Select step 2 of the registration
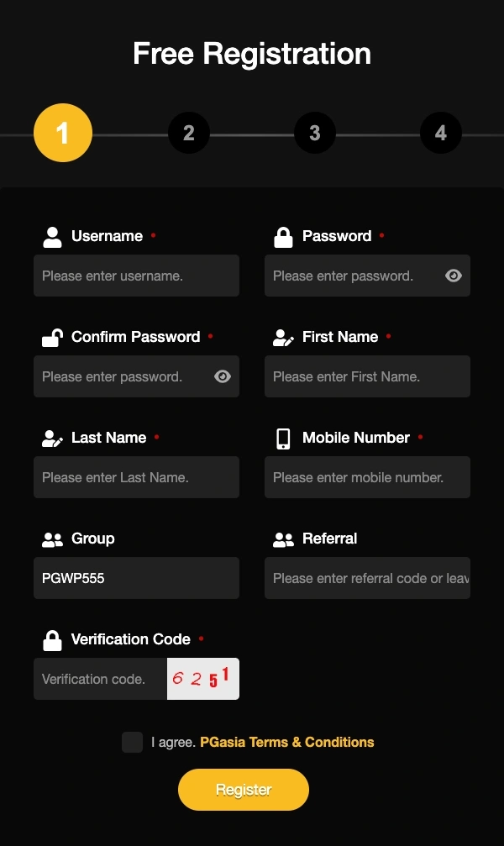504x846 pixels. 189,132
